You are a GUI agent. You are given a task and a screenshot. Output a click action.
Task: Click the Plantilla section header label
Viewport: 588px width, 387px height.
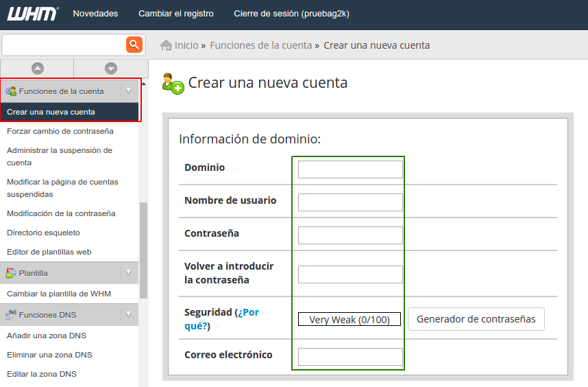pos(33,273)
